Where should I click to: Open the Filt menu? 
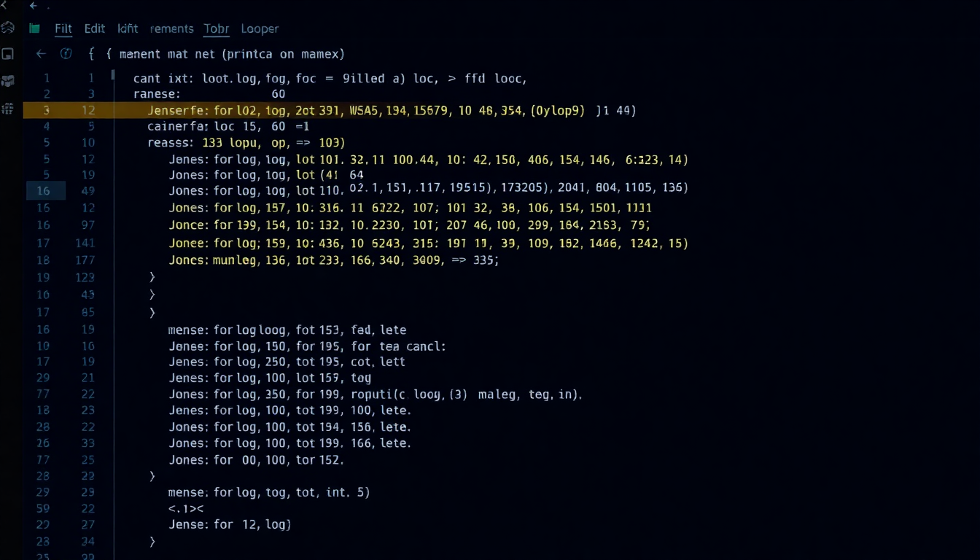tap(63, 28)
